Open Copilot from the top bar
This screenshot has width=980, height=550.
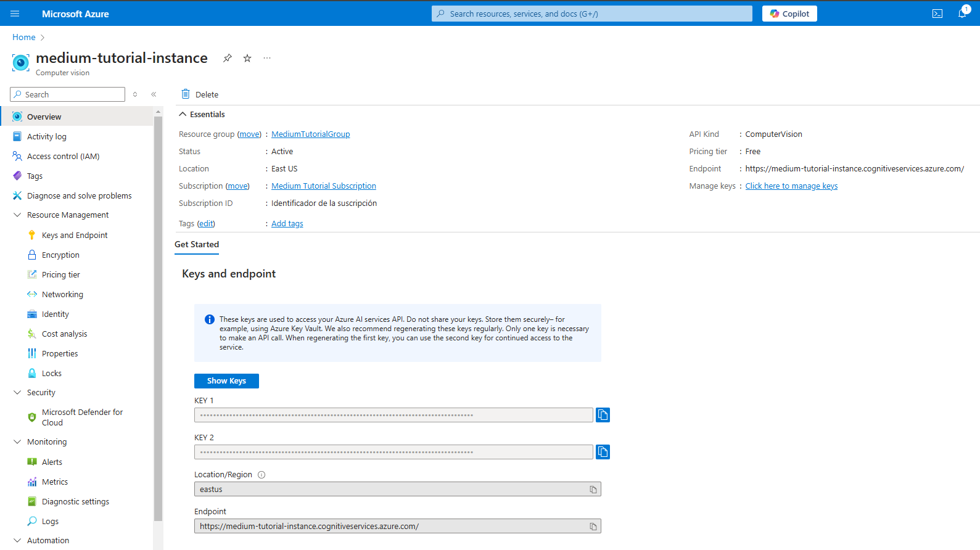tap(789, 14)
